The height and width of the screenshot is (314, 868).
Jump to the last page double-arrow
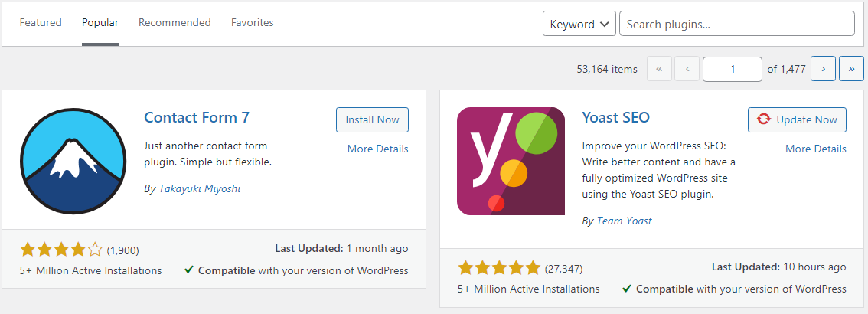click(851, 69)
